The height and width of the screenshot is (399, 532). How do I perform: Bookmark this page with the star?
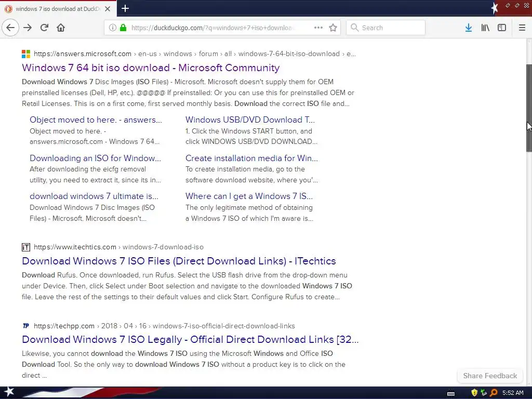coord(333,28)
